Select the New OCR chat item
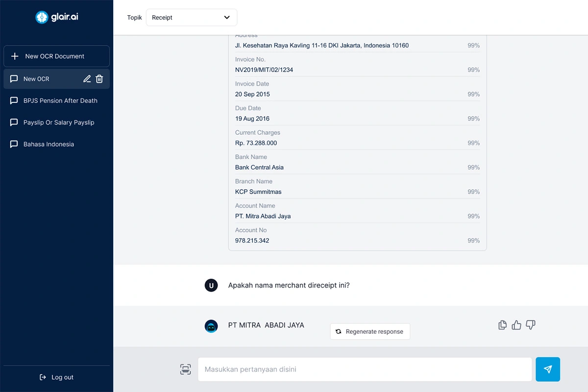 pos(36,79)
